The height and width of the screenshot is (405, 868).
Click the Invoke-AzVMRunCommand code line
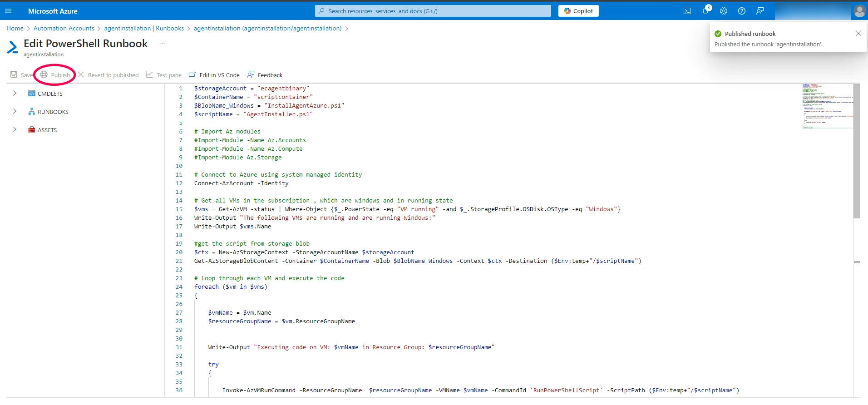point(481,390)
